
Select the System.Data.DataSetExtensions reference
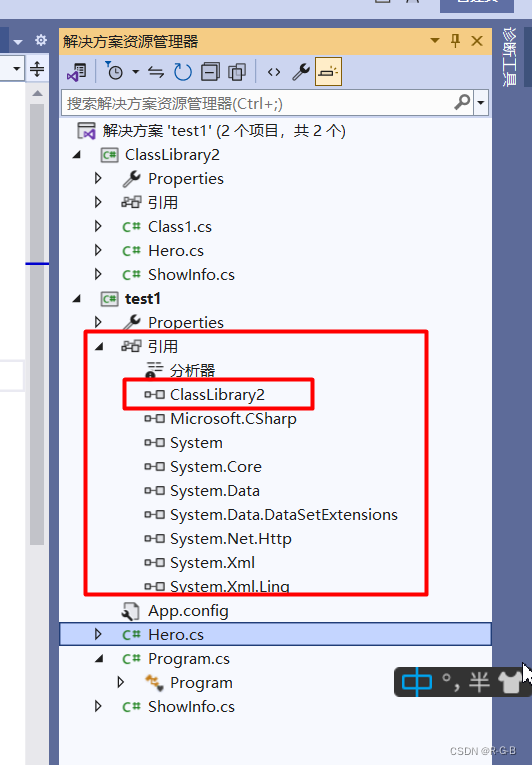tap(284, 514)
